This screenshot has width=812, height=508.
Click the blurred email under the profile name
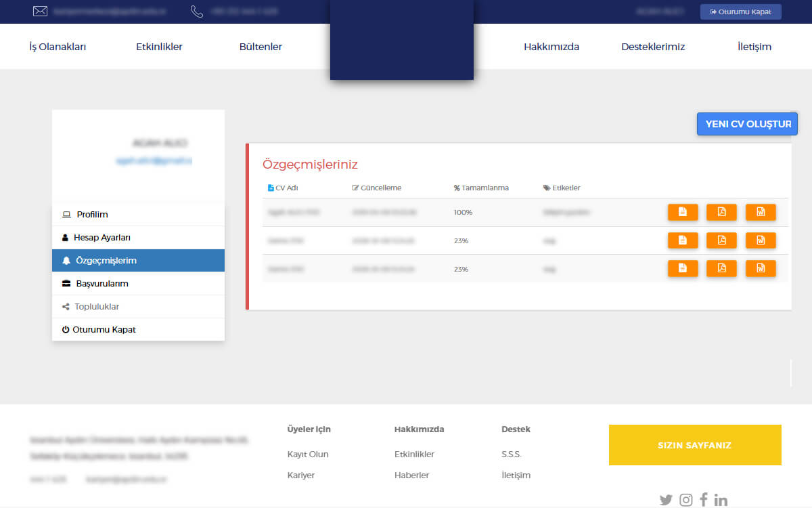click(x=154, y=161)
